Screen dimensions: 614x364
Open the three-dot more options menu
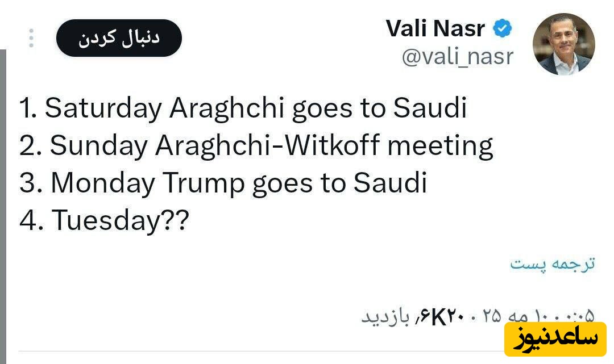pyautogui.click(x=31, y=38)
